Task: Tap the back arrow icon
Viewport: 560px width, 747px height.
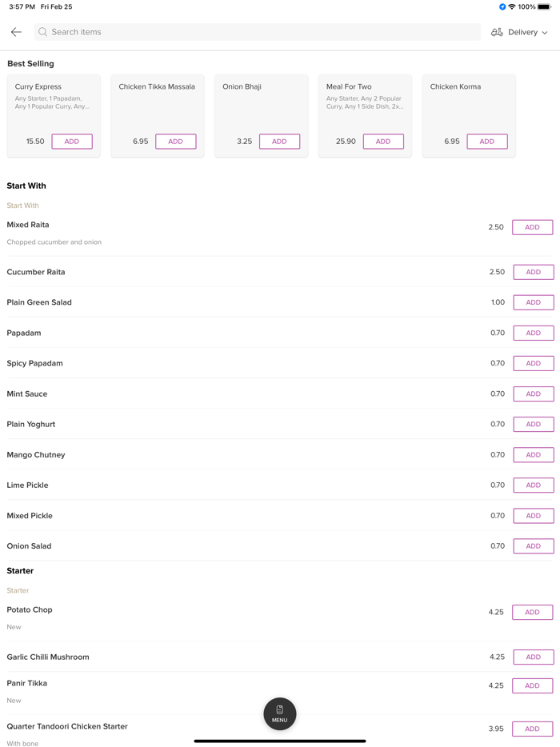Action: click(16, 32)
